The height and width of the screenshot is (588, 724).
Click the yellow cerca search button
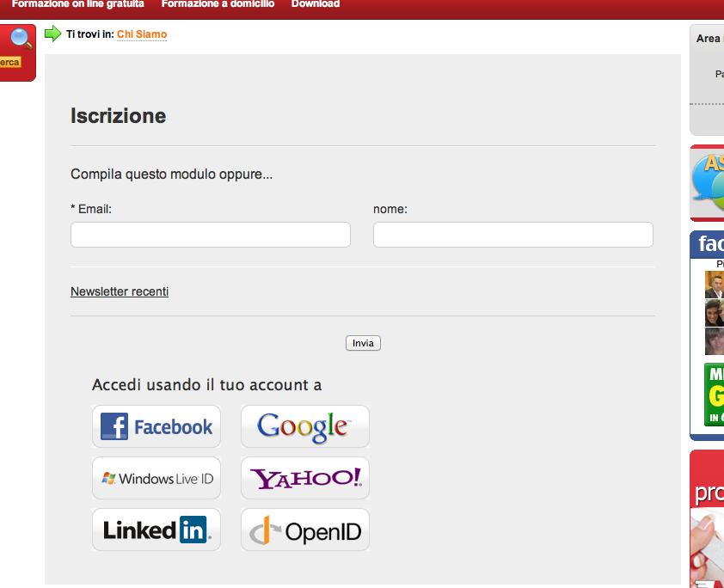(9, 62)
